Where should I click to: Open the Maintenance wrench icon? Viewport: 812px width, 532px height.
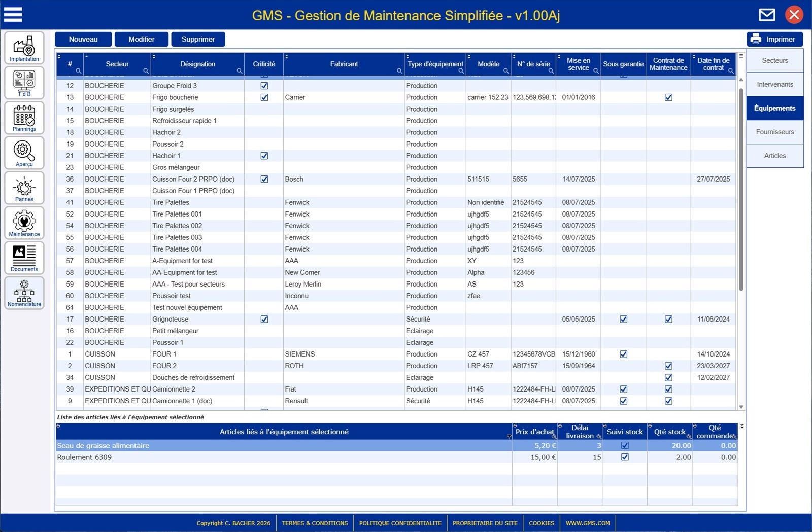[x=24, y=223]
